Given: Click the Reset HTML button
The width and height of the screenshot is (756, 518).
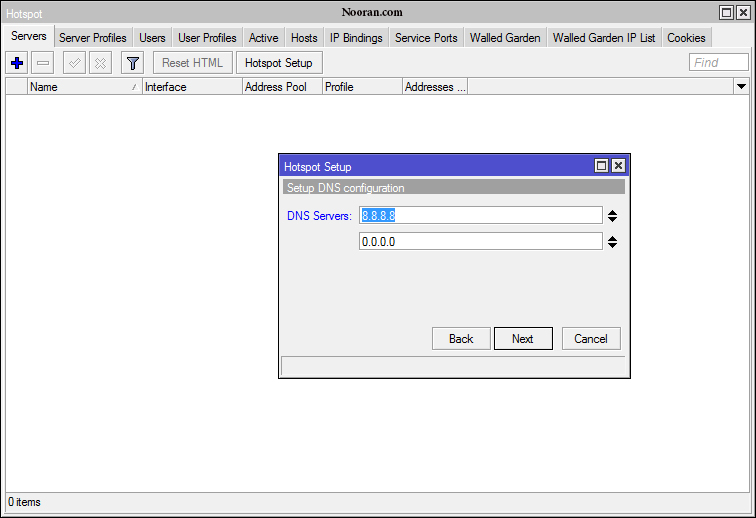Looking at the screenshot, I should [193, 63].
